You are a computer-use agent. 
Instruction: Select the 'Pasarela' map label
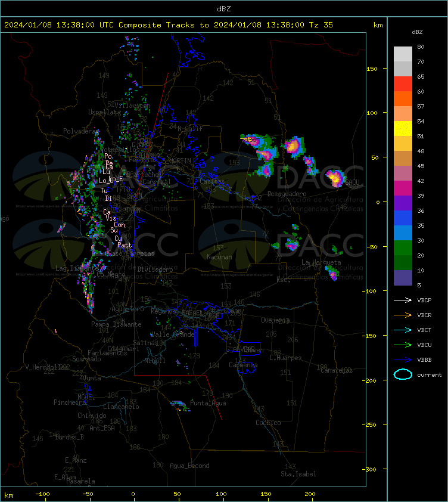80,481
